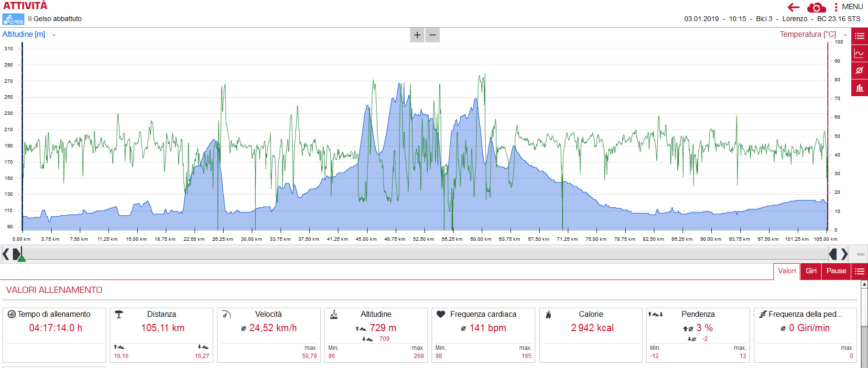The image size is (868, 368).
Task: Click the user name Lorenzo
Action: click(795, 19)
